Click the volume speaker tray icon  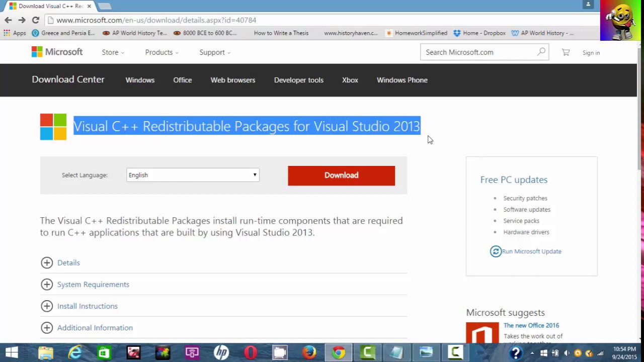tap(567, 353)
